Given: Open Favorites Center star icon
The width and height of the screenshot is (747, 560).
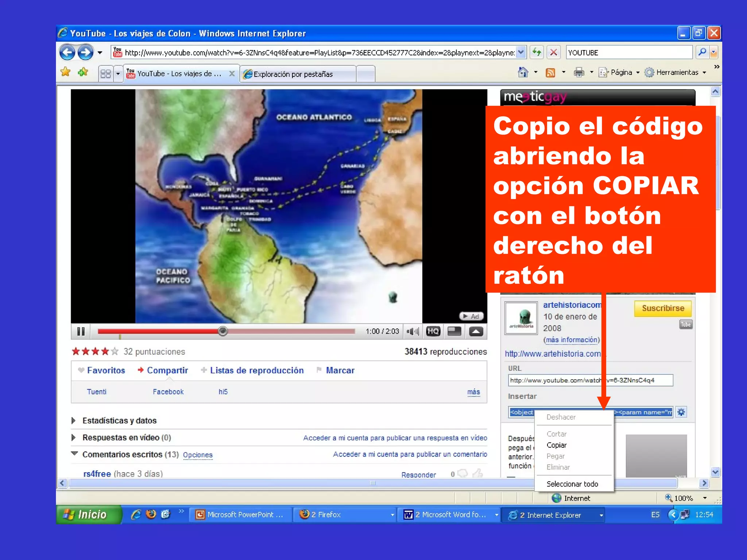Looking at the screenshot, I should (x=66, y=72).
